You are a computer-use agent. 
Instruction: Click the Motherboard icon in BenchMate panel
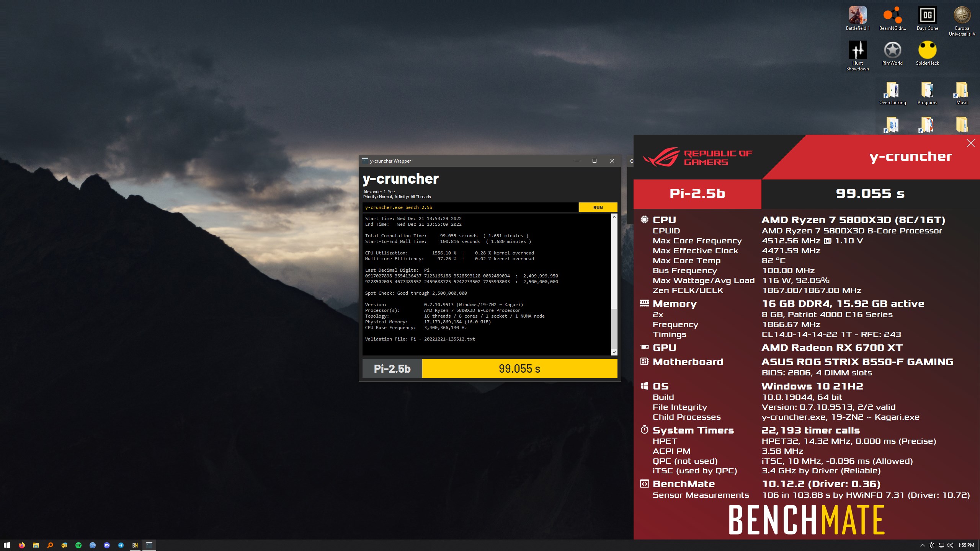point(644,361)
